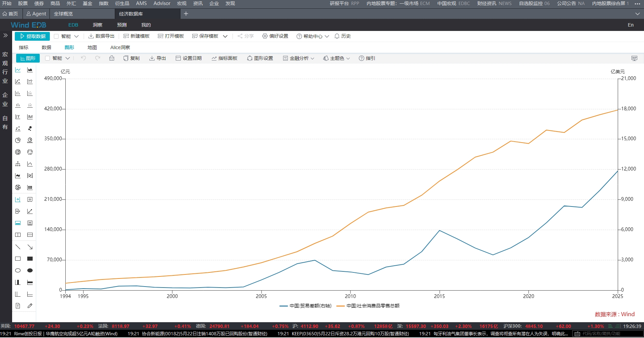Expand the tab list chevron at far right

click(637, 14)
